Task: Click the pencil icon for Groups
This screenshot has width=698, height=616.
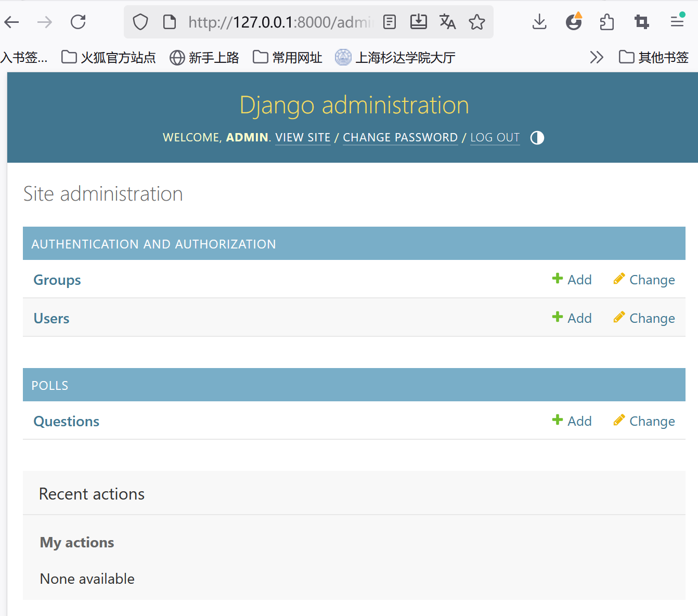Action: coord(619,279)
